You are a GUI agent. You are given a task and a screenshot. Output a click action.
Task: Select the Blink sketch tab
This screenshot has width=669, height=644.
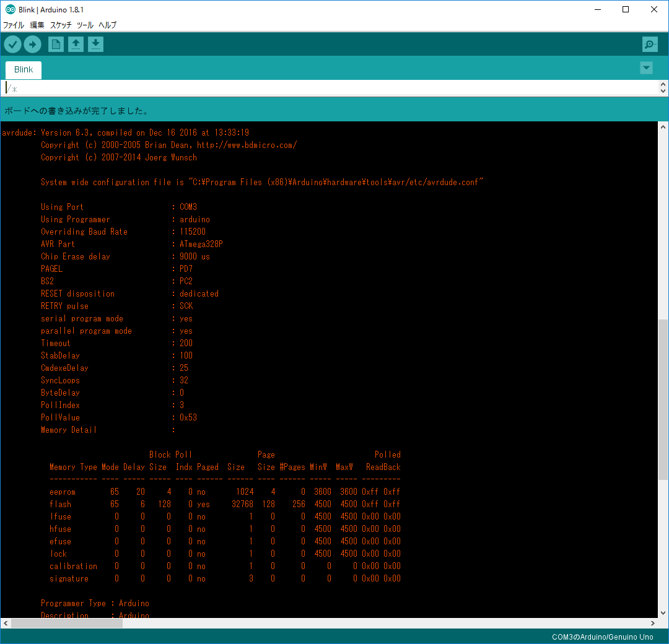[24, 70]
